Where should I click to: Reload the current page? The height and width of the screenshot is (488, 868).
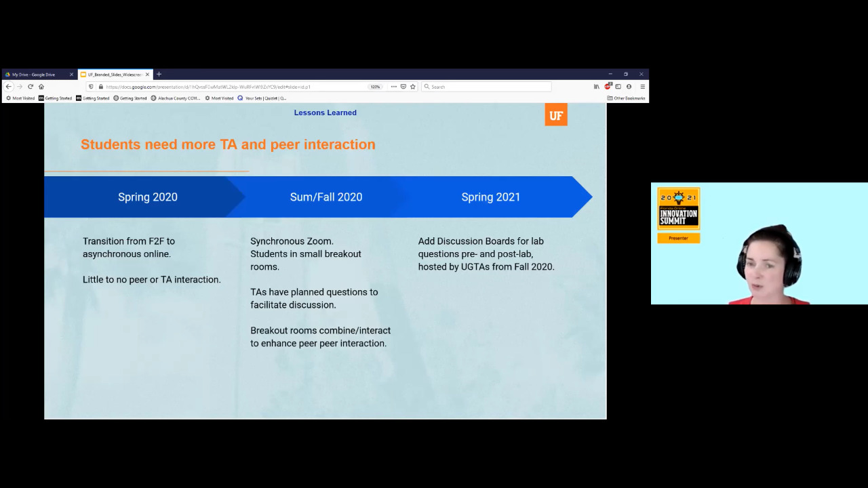31,87
